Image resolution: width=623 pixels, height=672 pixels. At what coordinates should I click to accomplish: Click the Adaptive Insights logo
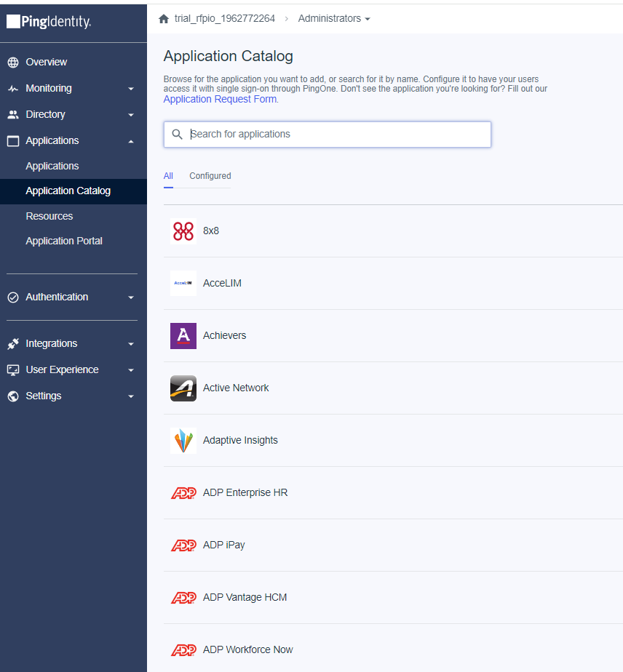coord(183,441)
